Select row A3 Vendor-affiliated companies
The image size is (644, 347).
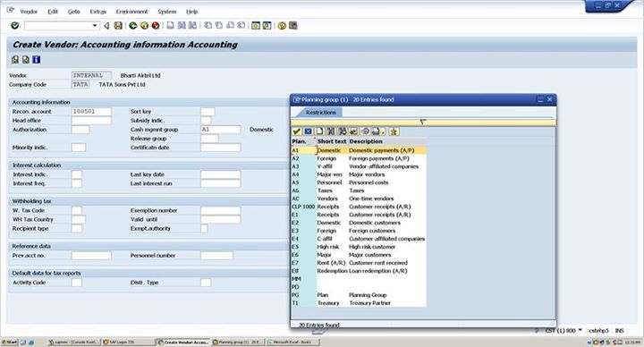coord(359,166)
